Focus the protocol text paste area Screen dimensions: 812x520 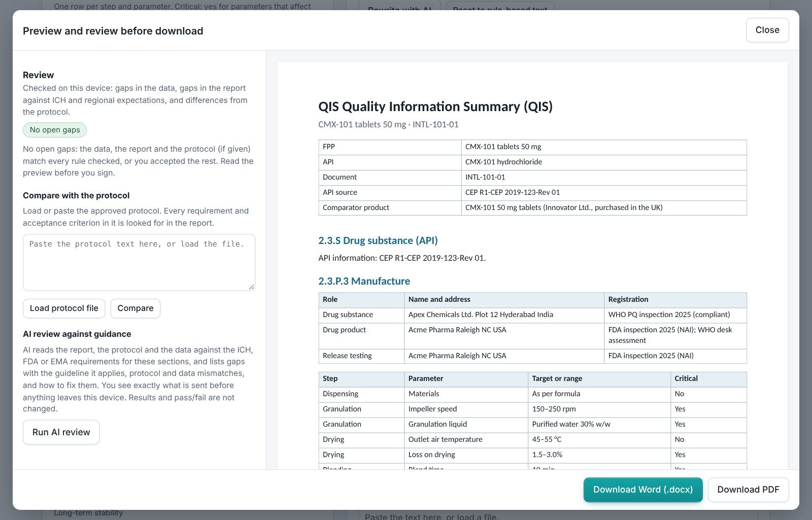(139, 262)
